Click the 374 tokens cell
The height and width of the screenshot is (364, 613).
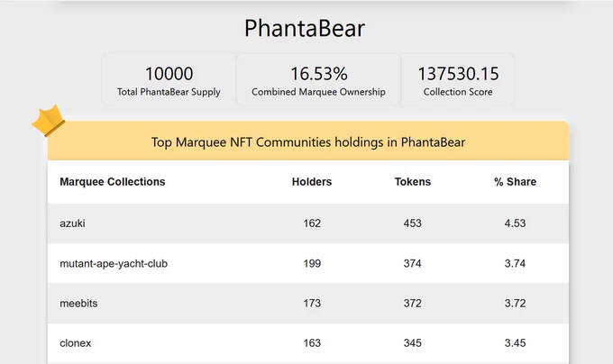tap(413, 264)
